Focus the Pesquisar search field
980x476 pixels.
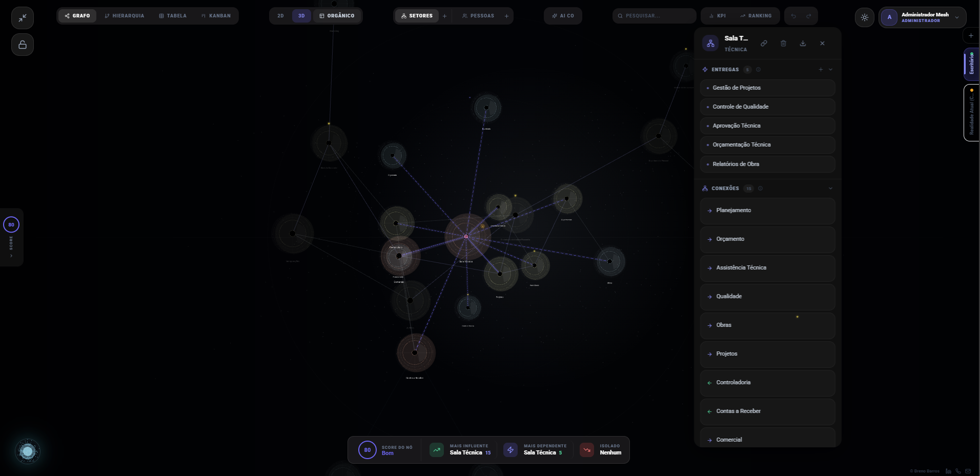(x=654, y=16)
